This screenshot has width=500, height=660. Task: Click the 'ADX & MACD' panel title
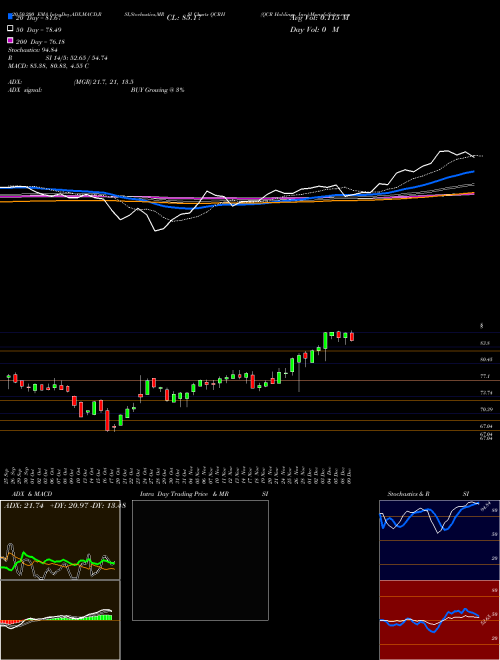click(x=32, y=494)
